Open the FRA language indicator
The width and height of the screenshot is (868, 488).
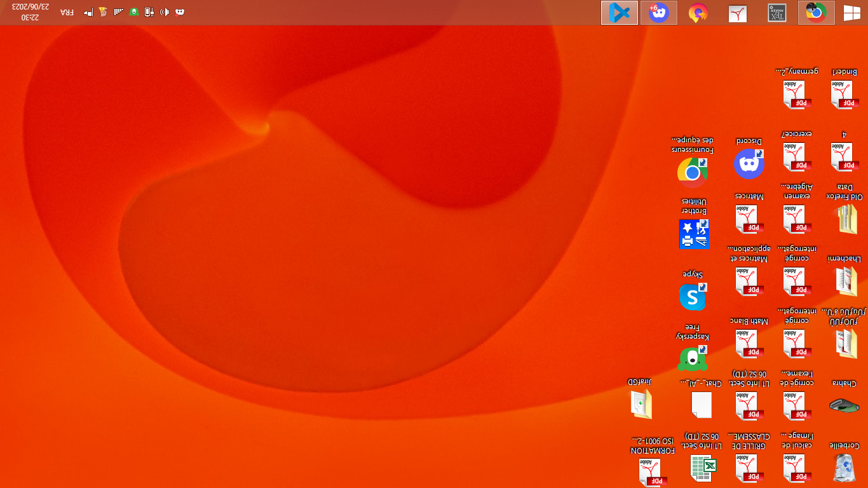(67, 13)
